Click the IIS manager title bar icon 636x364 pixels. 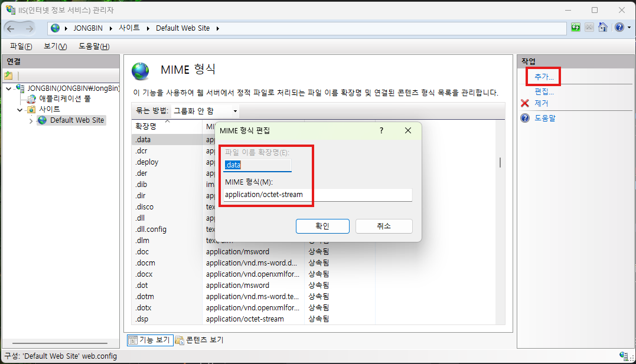[x=10, y=9]
